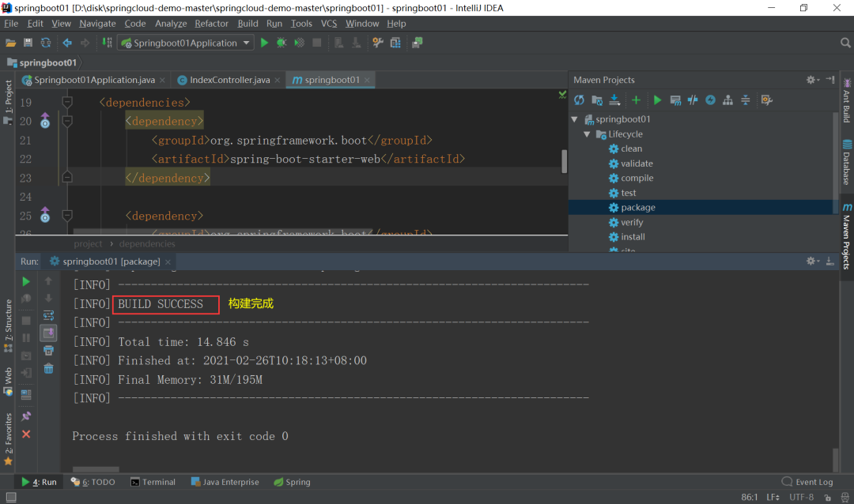Toggle Scroll to the end in the Run console

pyautogui.click(x=48, y=333)
